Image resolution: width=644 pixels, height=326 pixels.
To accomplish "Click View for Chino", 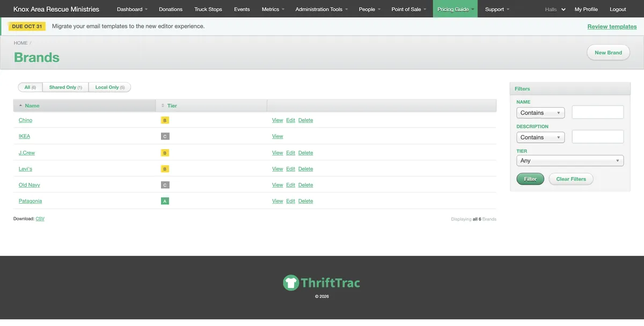I will (x=277, y=121).
